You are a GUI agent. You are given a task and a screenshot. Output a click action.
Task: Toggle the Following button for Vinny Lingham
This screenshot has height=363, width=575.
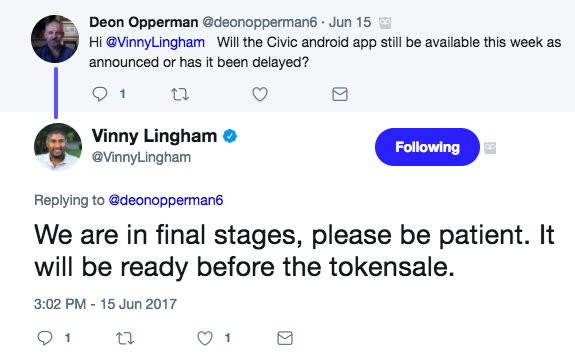[427, 147]
